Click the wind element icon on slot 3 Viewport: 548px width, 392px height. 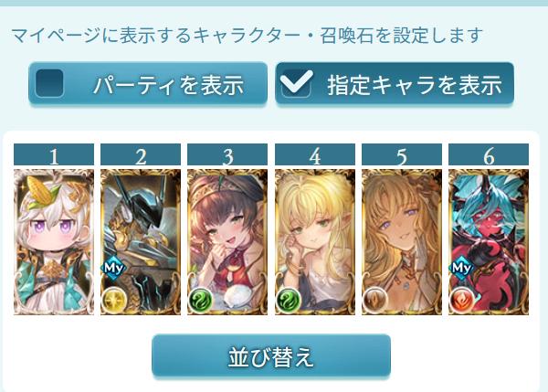(200, 300)
